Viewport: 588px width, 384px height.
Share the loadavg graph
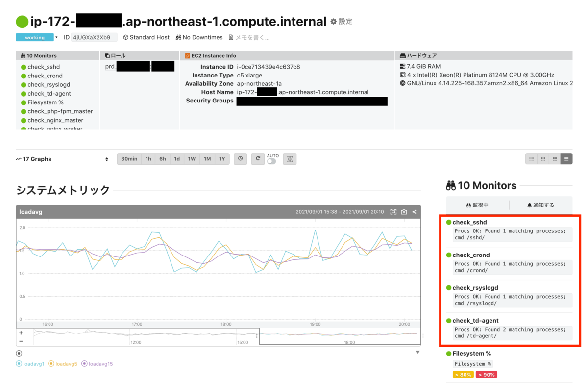[415, 212]
